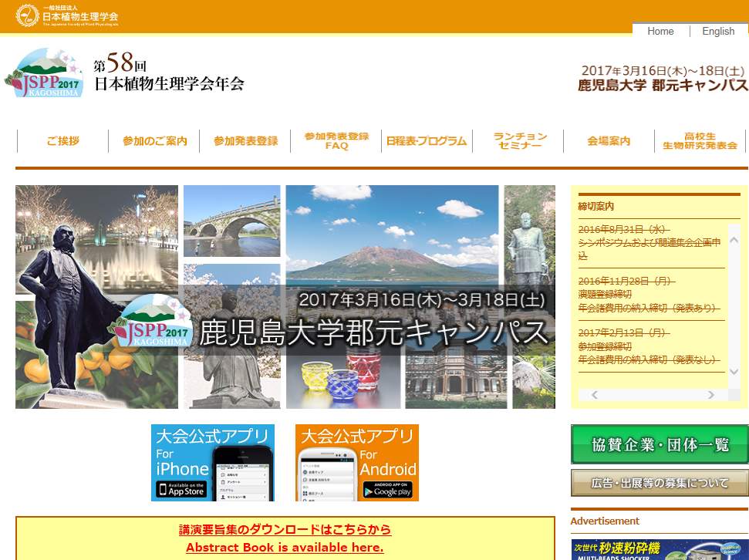Open the 参加のご案内 menu item
The image size is (749, 560).
click(x=154, y=141)
